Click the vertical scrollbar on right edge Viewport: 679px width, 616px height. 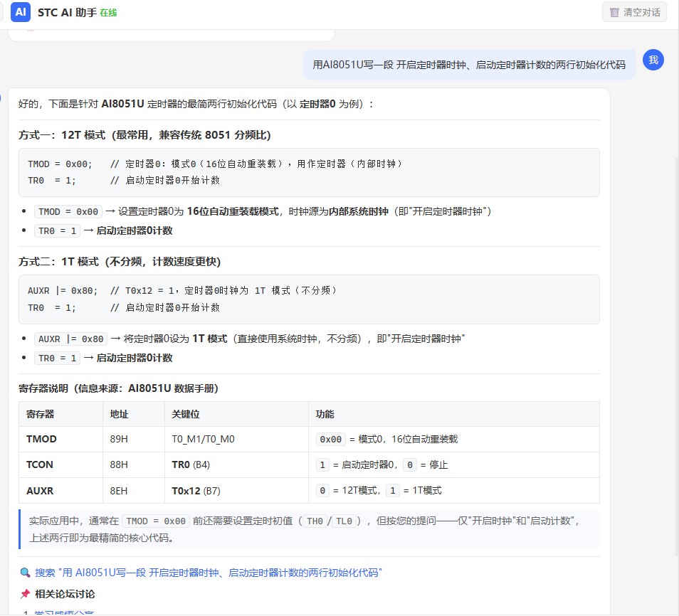(676, 355)
